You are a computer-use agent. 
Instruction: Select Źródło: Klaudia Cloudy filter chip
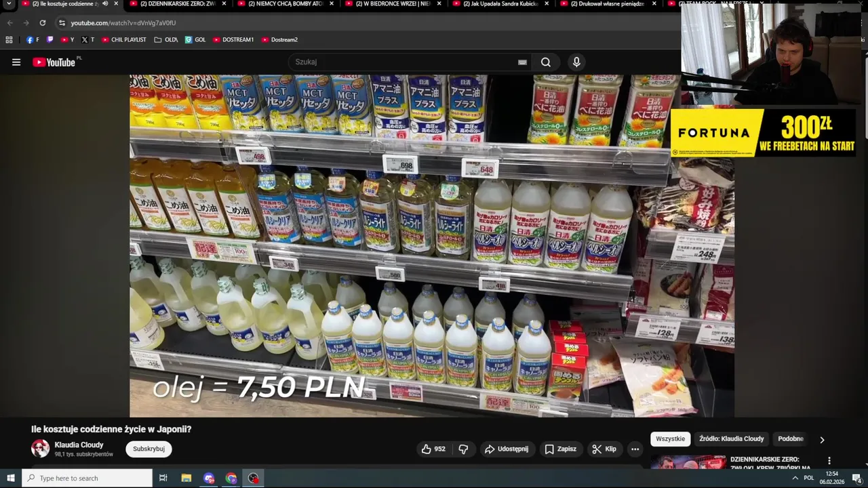point(732,439)
